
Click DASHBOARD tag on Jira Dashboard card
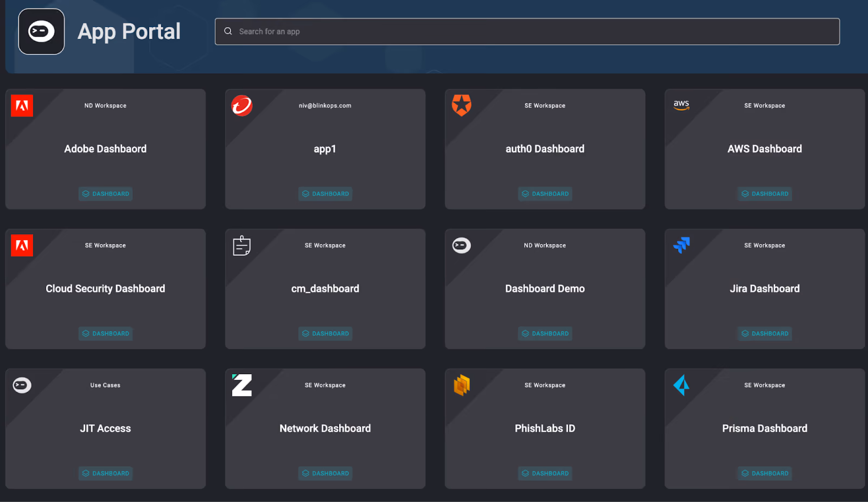point(764,333)
